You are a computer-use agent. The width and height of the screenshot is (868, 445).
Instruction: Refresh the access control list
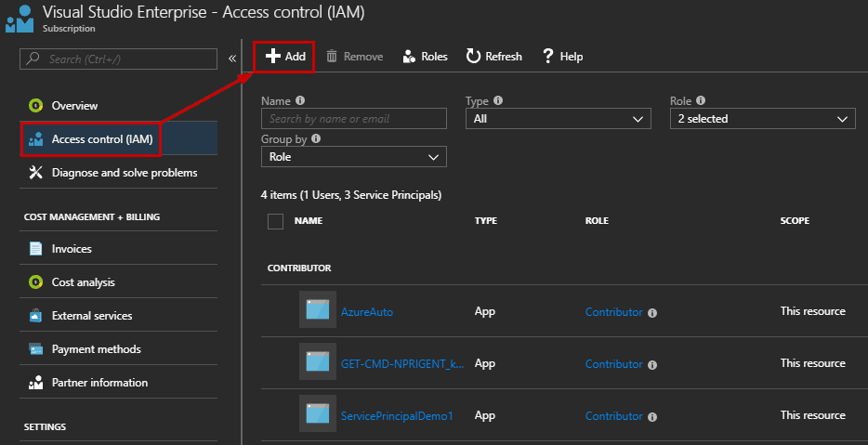493,57
